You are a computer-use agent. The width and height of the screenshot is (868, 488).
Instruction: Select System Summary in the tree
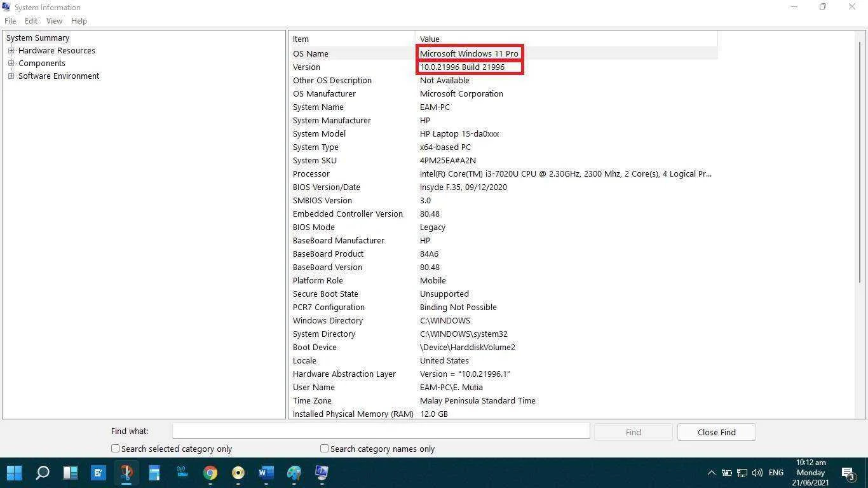click(37, 37)
